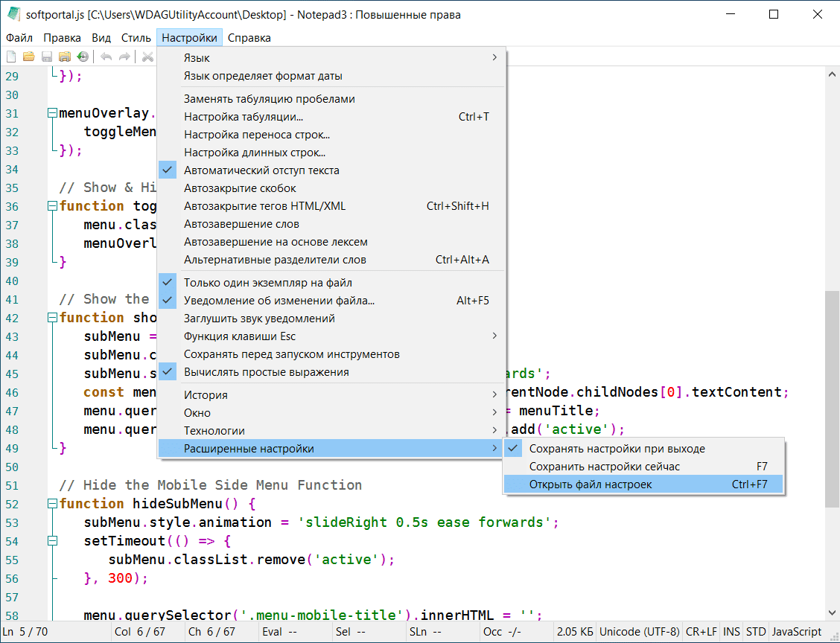
Task: Choose Сохранить настройки сейчас
Action: pyautogui.click(x=604, y=467)
